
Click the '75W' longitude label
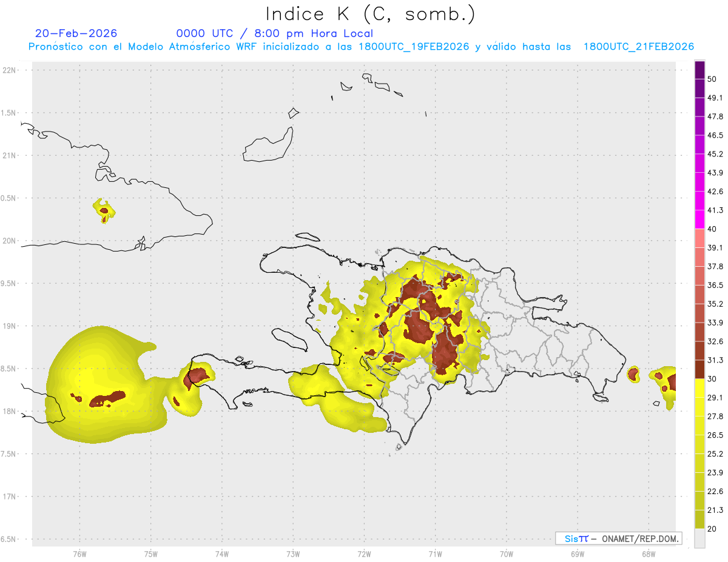150,554
